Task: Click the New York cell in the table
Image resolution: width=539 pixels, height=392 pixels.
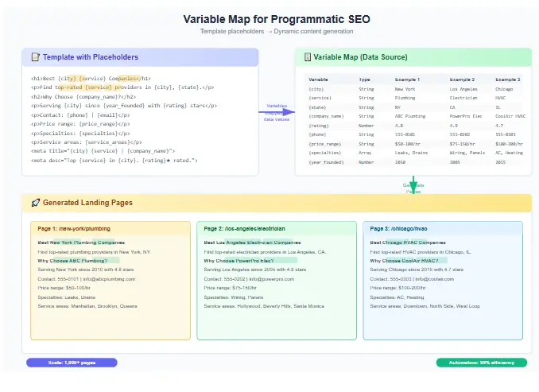Action: click(x=405, y=89)
